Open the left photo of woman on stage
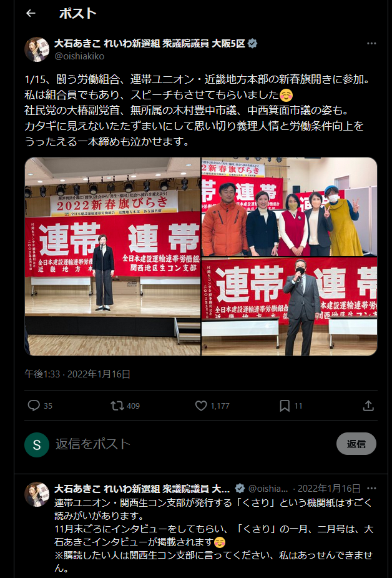Image resolution: width=392 pixels, height=578 pixels. [112, 257]
